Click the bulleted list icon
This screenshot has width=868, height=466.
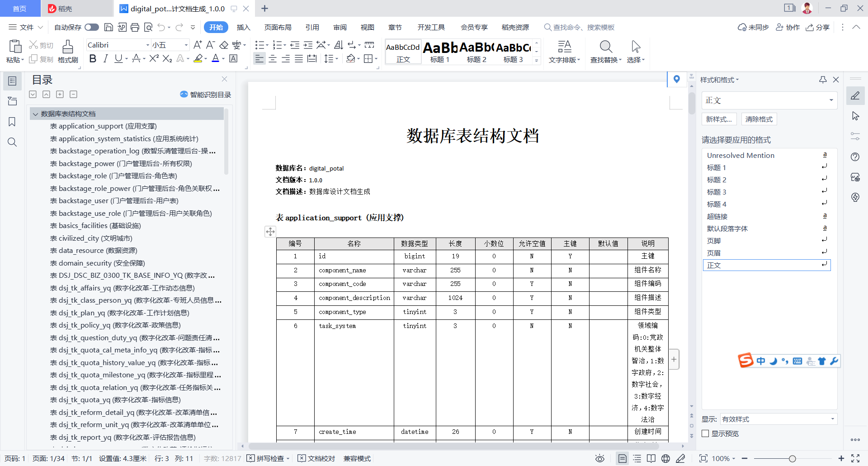259,44
